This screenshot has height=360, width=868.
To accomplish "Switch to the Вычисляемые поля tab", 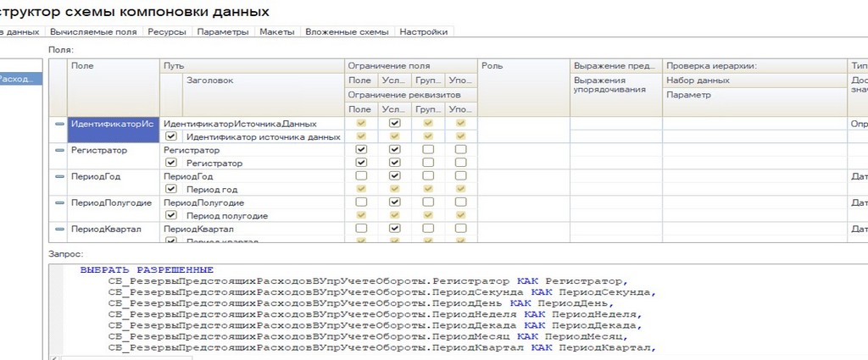I will point(93,32).
